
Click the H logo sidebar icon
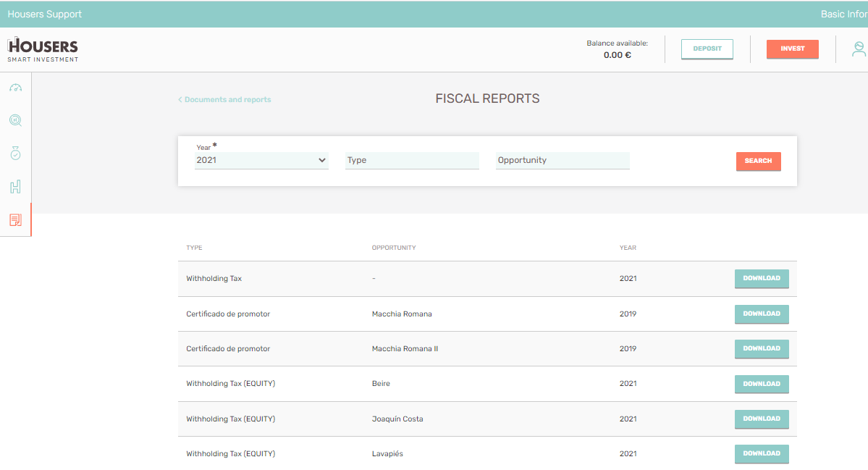[15, 187]
